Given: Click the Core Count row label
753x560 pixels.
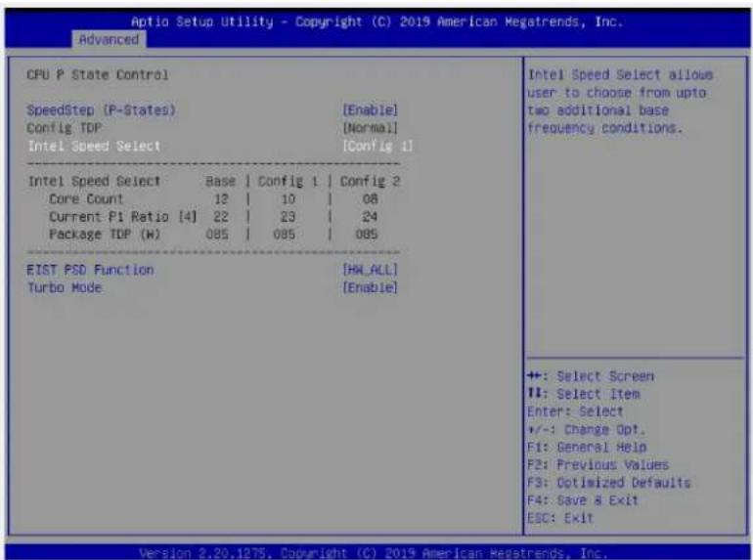Looking at the screenshot, I should click(86, 198).
